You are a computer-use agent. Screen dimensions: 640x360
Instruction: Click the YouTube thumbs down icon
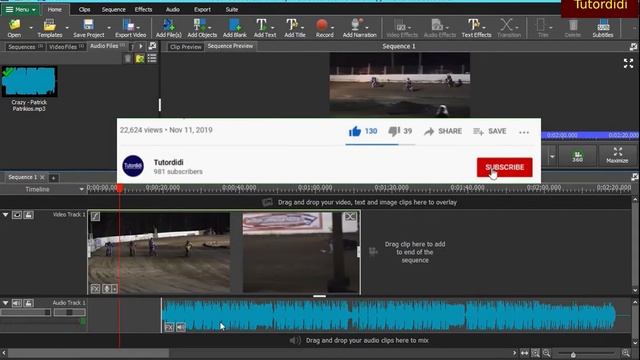[x=394, y=131]
